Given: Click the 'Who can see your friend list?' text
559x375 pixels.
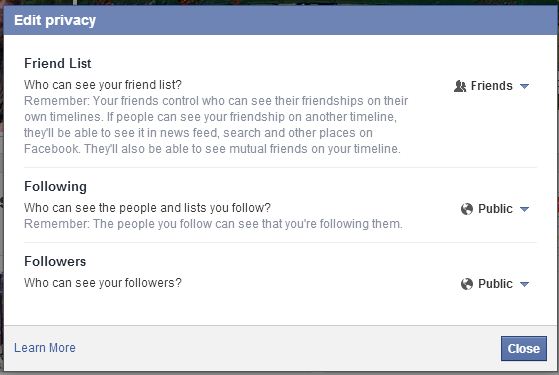Looking at the screenshot, I should point(103,85).
